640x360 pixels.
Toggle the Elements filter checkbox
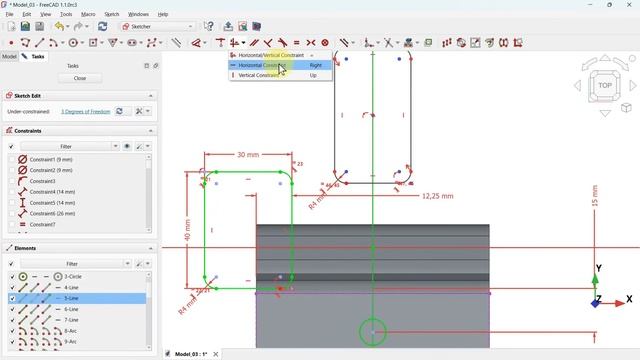[11, 264]
